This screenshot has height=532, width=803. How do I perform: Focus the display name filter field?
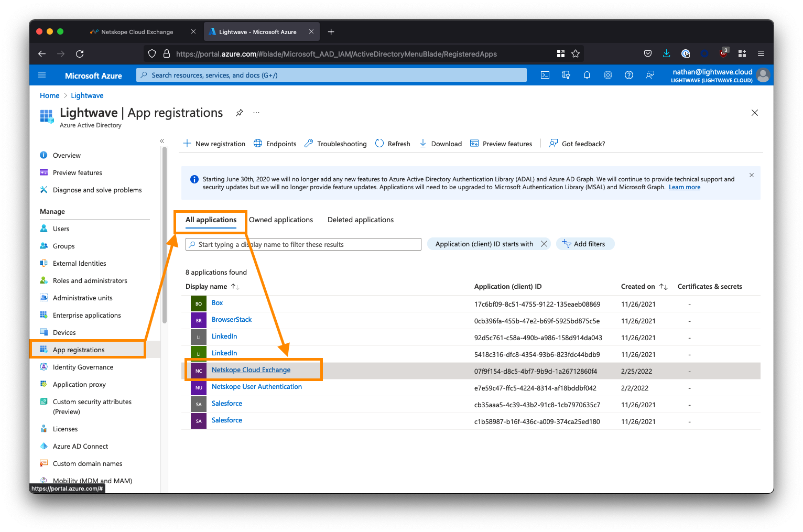(x=304, y=244)
